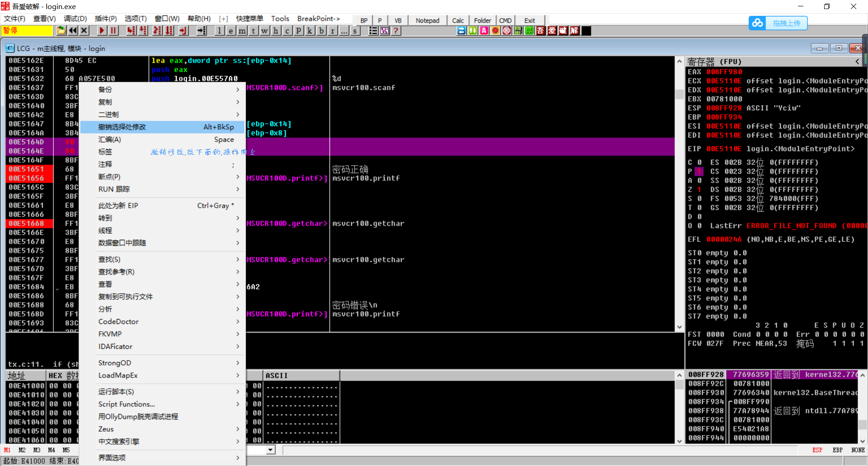Open handles window with the 'h' icon
This screenshot has width=868, height=466.
[x=276, y=30]
